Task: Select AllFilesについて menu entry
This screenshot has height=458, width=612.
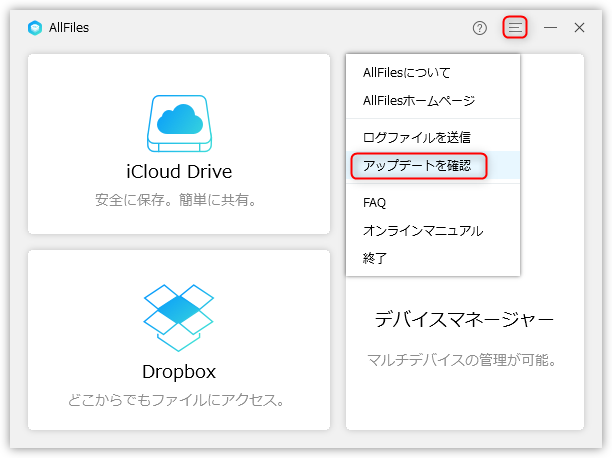Action: click(433, 73)
